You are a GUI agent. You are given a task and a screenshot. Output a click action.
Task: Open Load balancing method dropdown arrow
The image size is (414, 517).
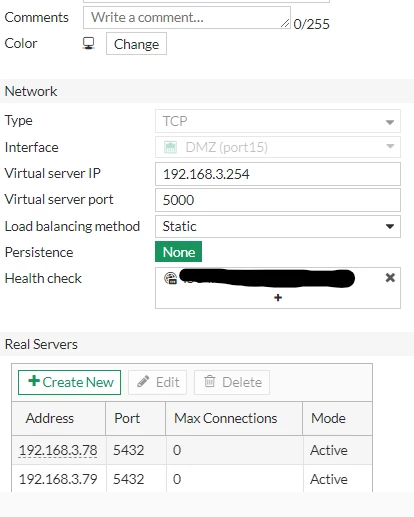[x=390, y=226]
